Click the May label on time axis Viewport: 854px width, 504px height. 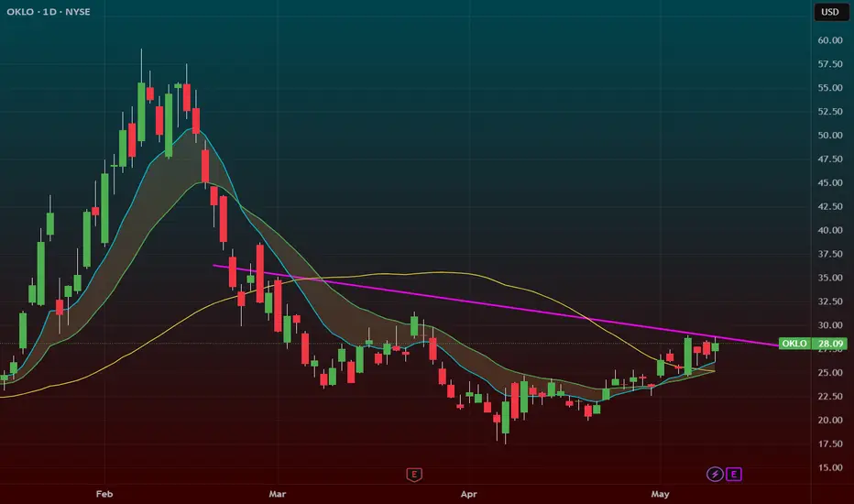point(660,494)
